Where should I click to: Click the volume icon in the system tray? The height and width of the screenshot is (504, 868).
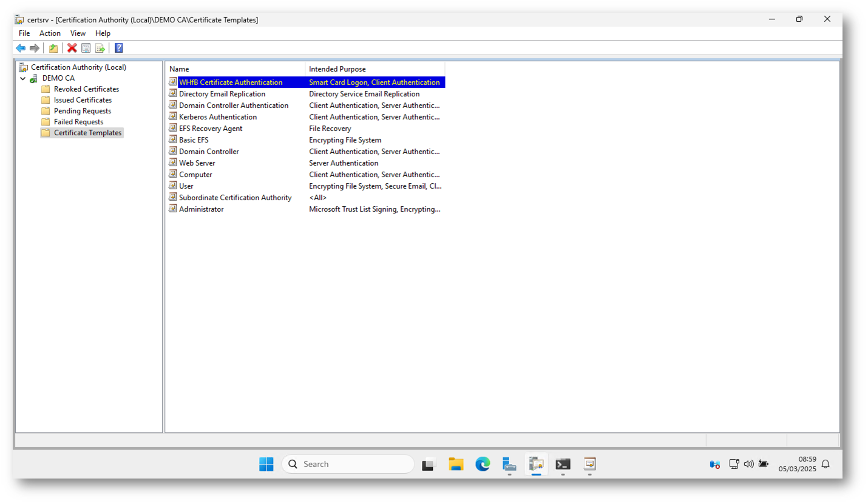click(749, 464)
